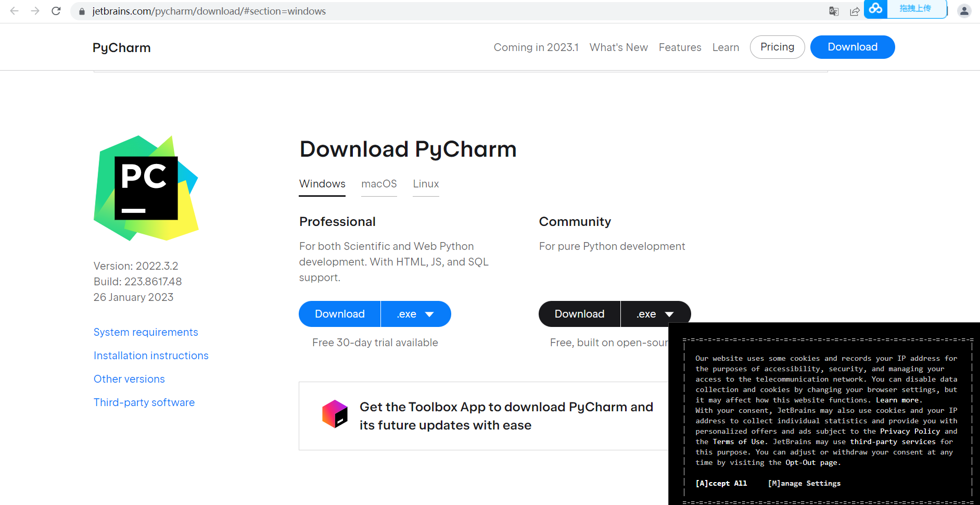Click Build: 223.8617.48 text
This screenshot has height=505, width=980.
pos(137,282)
